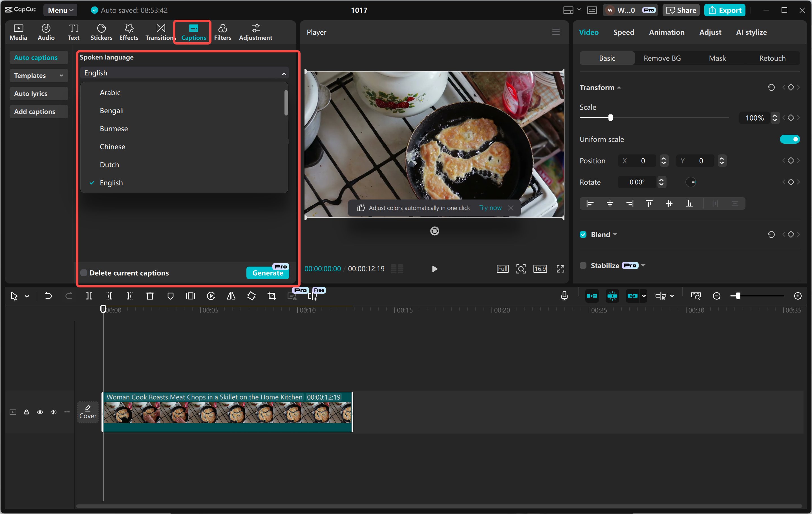Image resolution: width=812 pixels, height=514 pixels.
Task: Click Try now for automatic color adjustment
Action: point(490,208)
